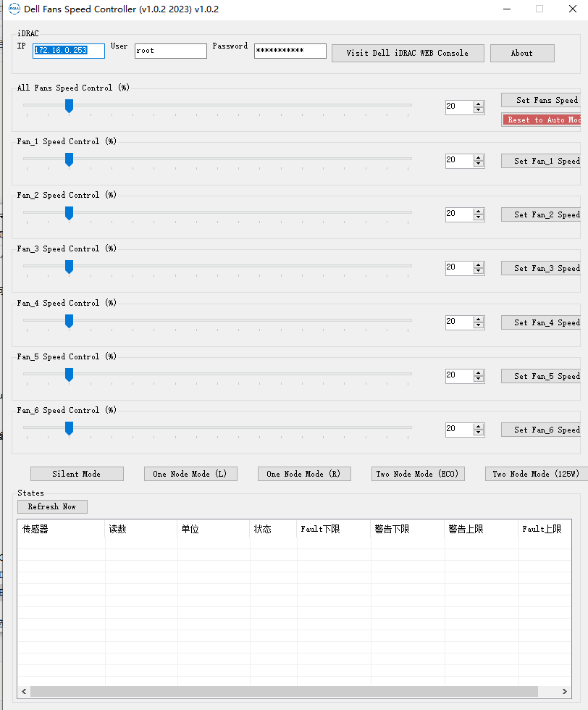The image size is (588, 710).
Task: Click the Fan_1 speed value box
Action: click(459, 160)
